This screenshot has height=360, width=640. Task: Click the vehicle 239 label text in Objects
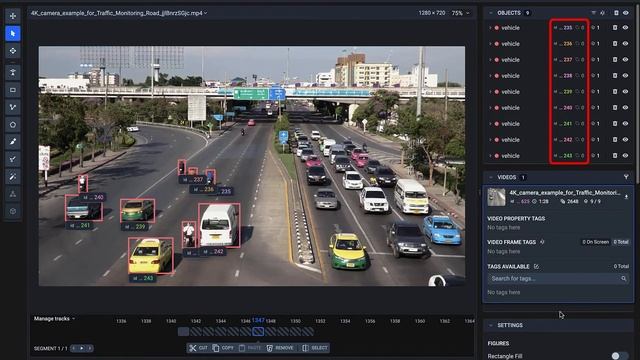pos(510,91)
